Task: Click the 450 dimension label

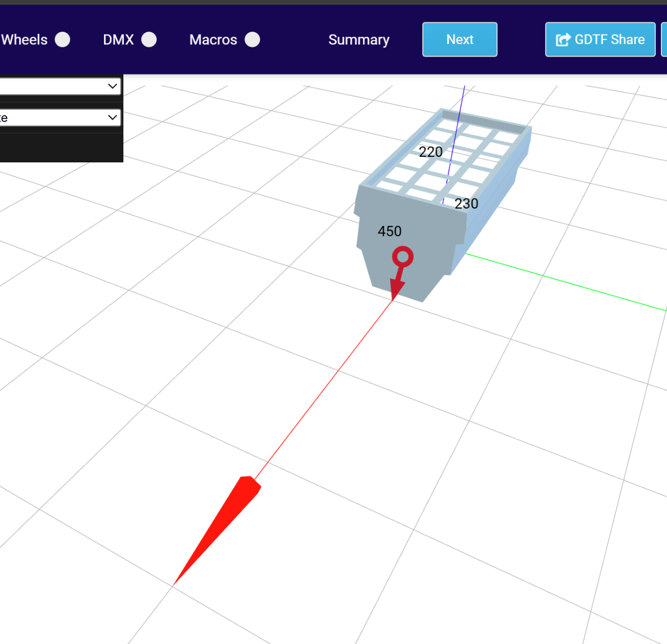Action: [389, 231]
